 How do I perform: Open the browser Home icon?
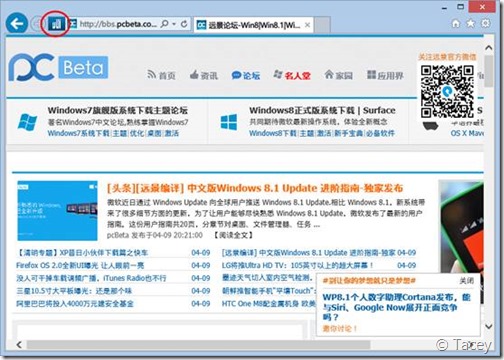(456, 23)
